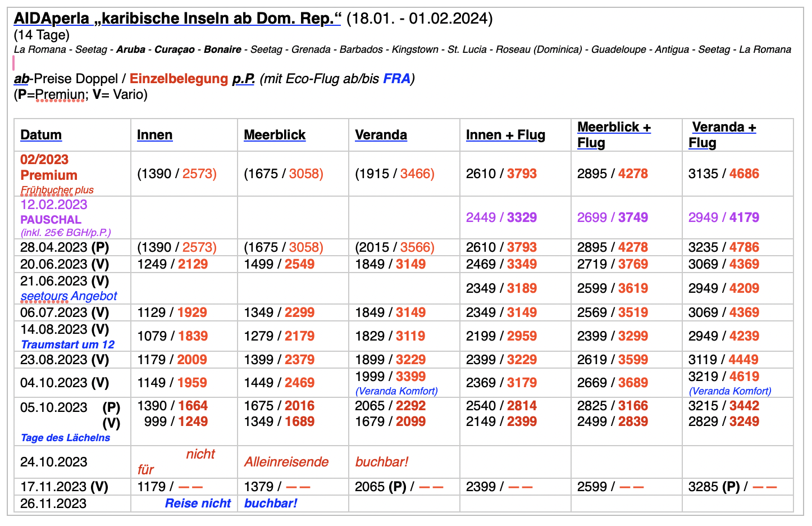Screen dimensions: 812x526
Task: Select the 'Tage des Lächelns' label
Action: 65,438
